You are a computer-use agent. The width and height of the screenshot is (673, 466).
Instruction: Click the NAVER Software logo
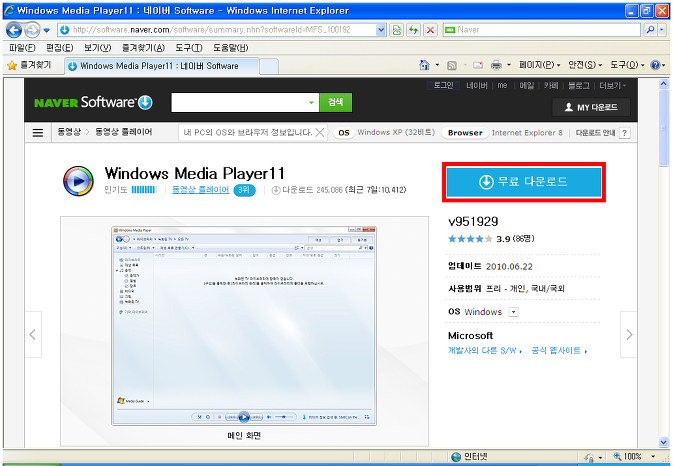93,103
